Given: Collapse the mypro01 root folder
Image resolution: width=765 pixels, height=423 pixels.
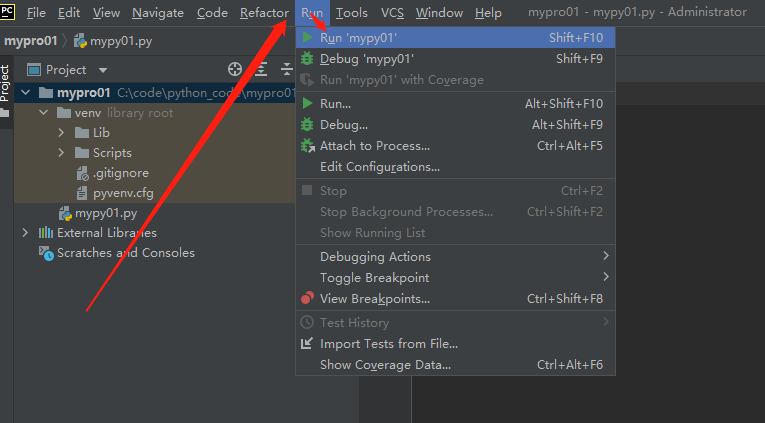Looking at the screenshot, I should [26, 92].
